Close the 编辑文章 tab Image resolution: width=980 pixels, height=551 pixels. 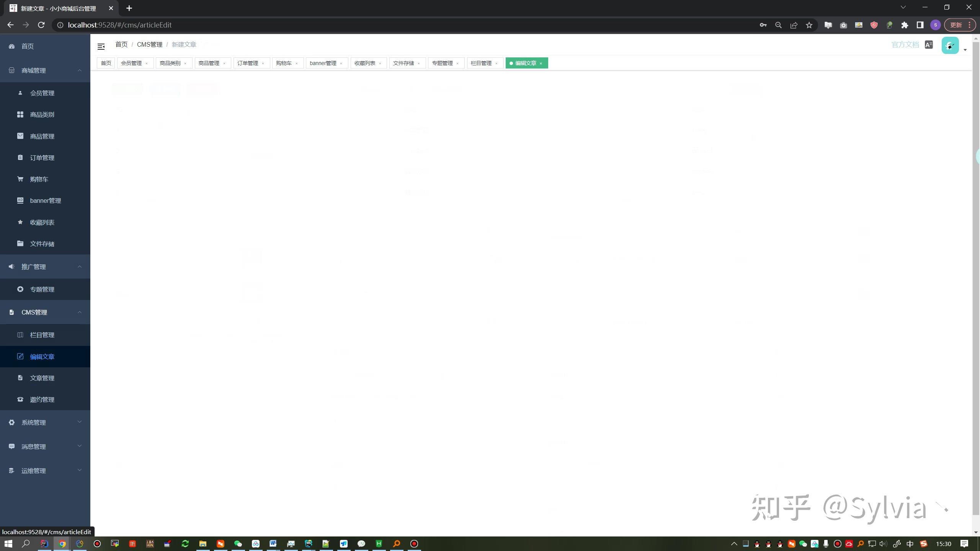(x=541, y=63)
